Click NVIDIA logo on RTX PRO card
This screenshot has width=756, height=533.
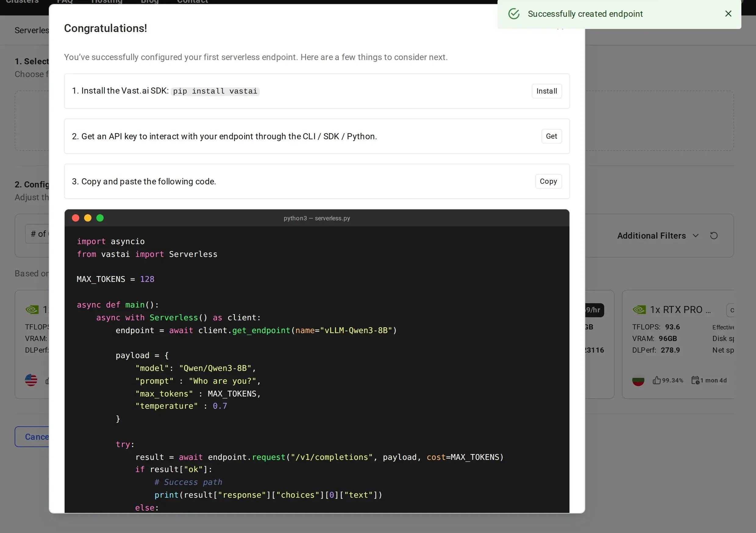pyautogui.click(x=639, y=309)
